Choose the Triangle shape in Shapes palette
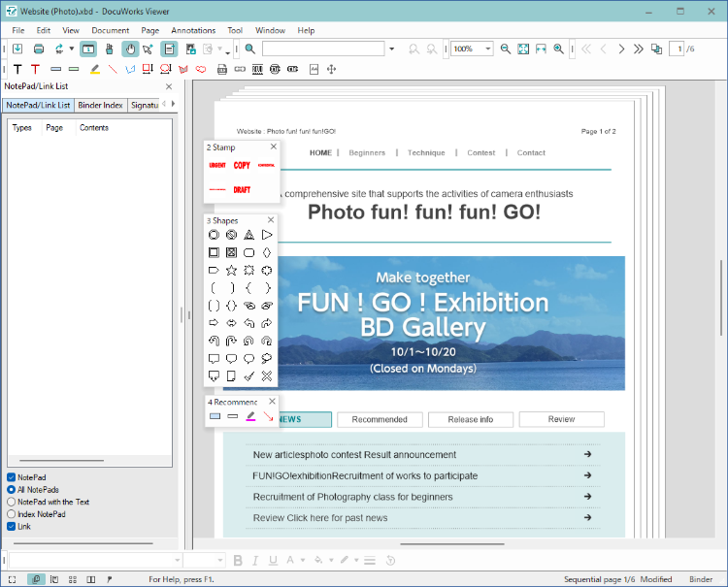Screen dimensions: 728x587 248,235
